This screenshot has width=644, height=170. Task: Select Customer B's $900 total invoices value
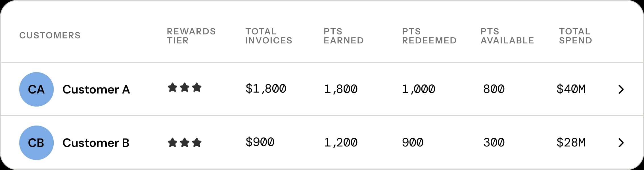click(260, 142)
